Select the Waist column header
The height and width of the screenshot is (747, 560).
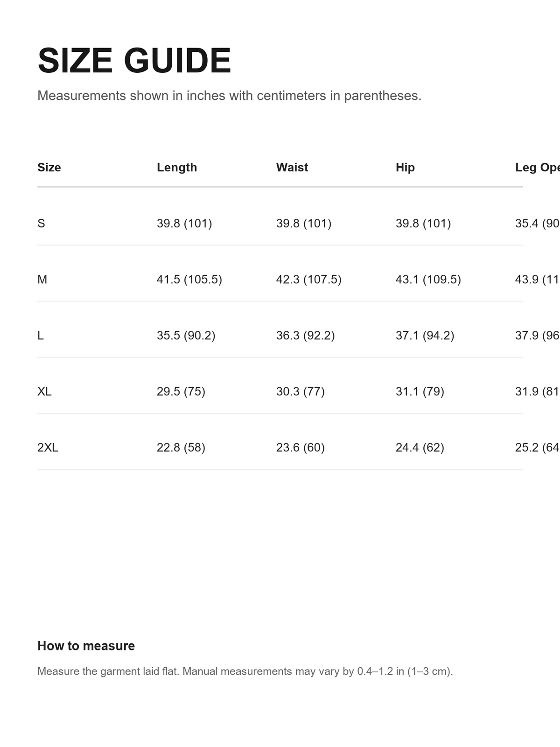click(292, 167)
